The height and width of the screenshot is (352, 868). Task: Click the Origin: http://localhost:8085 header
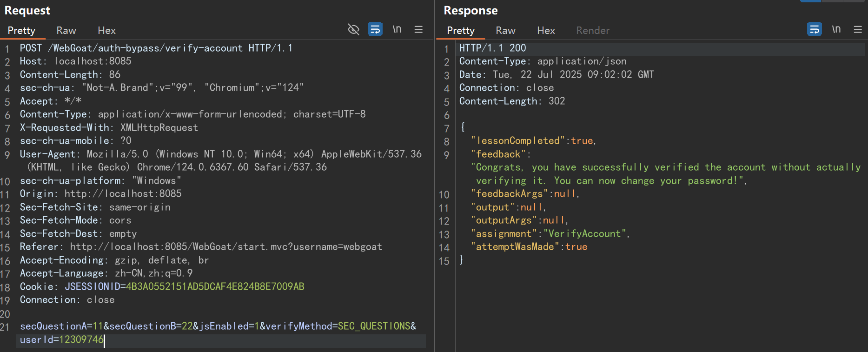coord(100,193)
